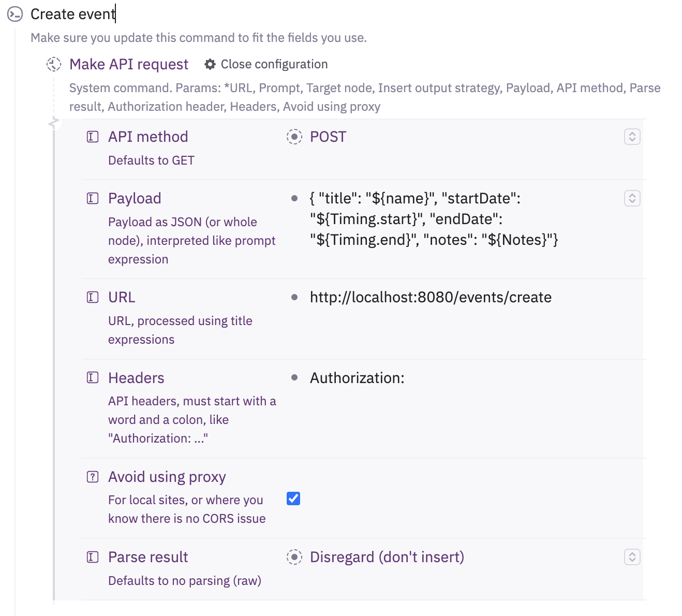Click the command icon beside Create event
Screen dimensions: 682x616
15,14
